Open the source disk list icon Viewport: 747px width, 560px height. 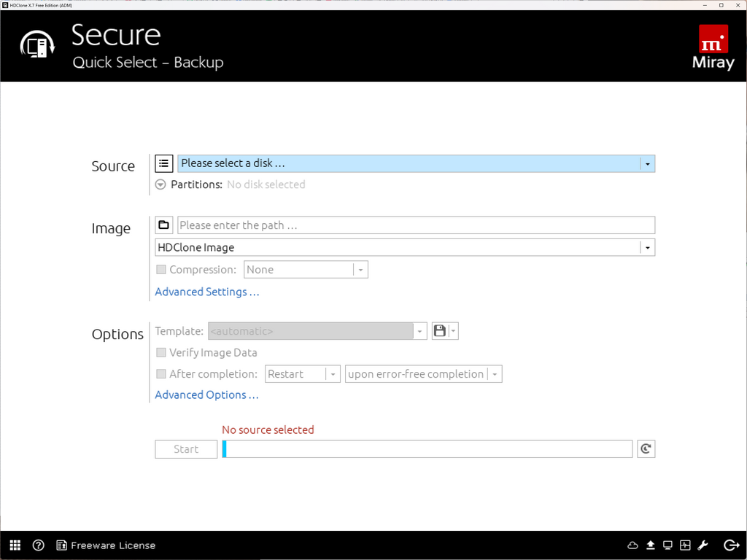point(163,163)
